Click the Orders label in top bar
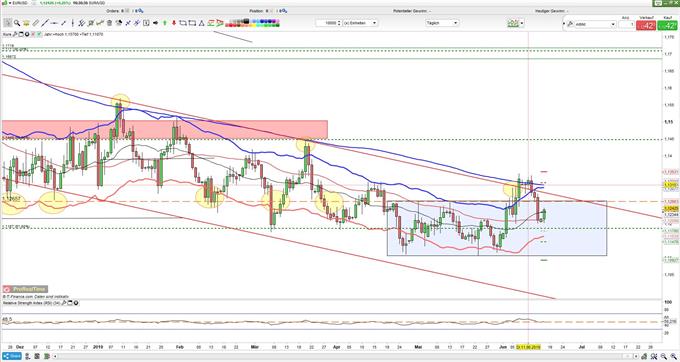This screenshot has width=680, height=362. (112, 11)
